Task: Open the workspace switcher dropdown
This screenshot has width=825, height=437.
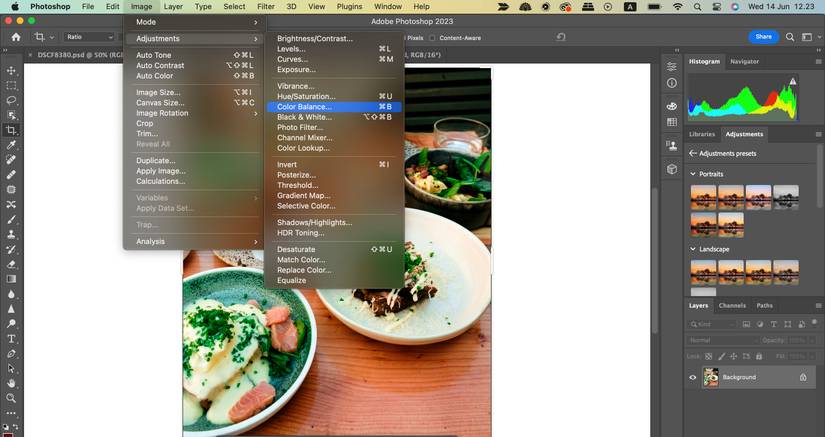Action: click(x=811, y=37)
